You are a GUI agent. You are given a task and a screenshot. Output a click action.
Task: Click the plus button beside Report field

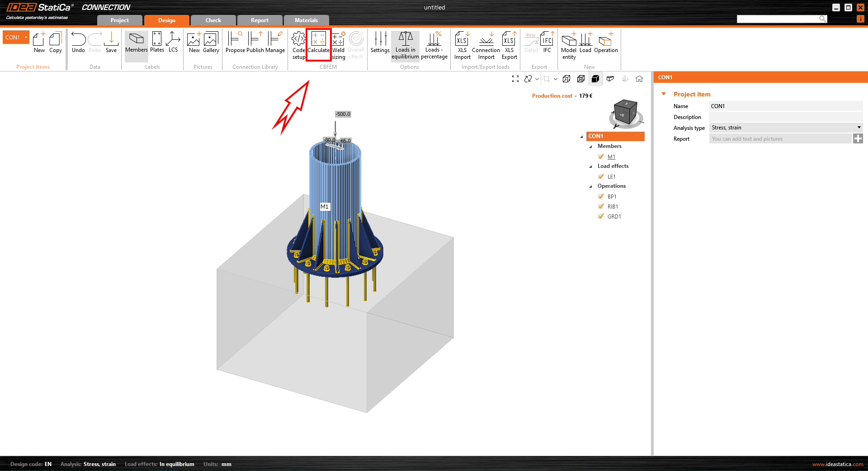(858, 139)
